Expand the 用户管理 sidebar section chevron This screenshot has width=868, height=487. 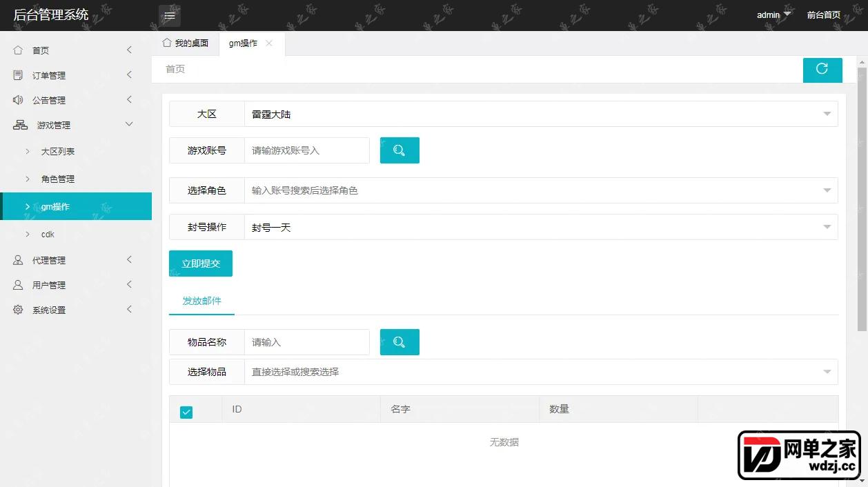coord(129,284)
